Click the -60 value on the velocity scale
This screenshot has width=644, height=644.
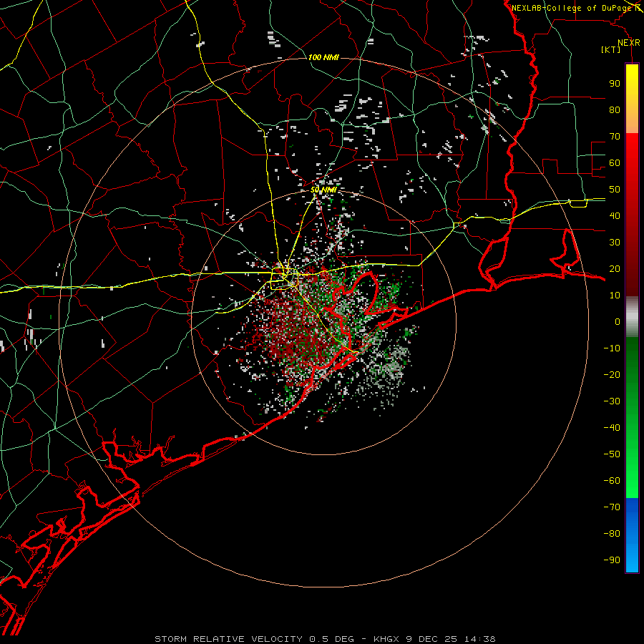click(612, 481)
